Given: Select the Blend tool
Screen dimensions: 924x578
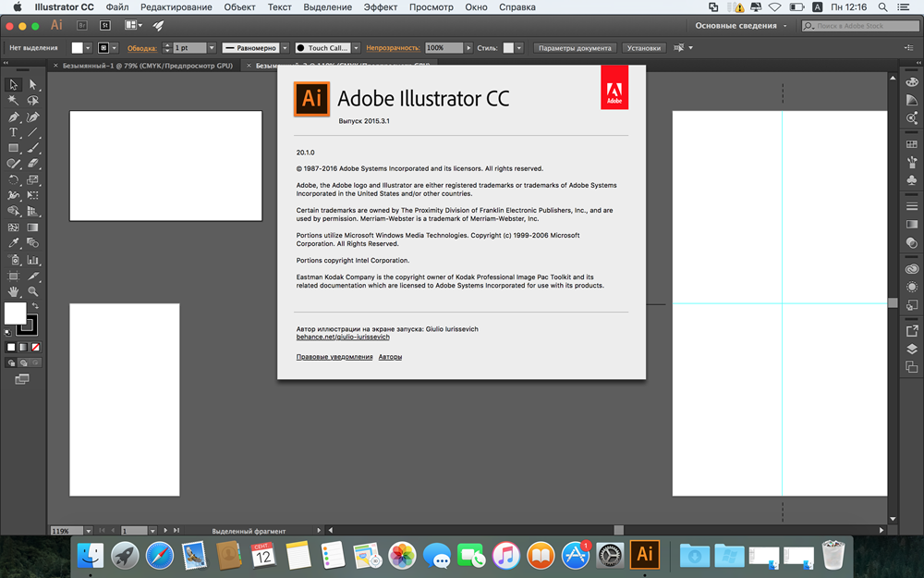Looking at the screenshot, I should coord(33,243).
